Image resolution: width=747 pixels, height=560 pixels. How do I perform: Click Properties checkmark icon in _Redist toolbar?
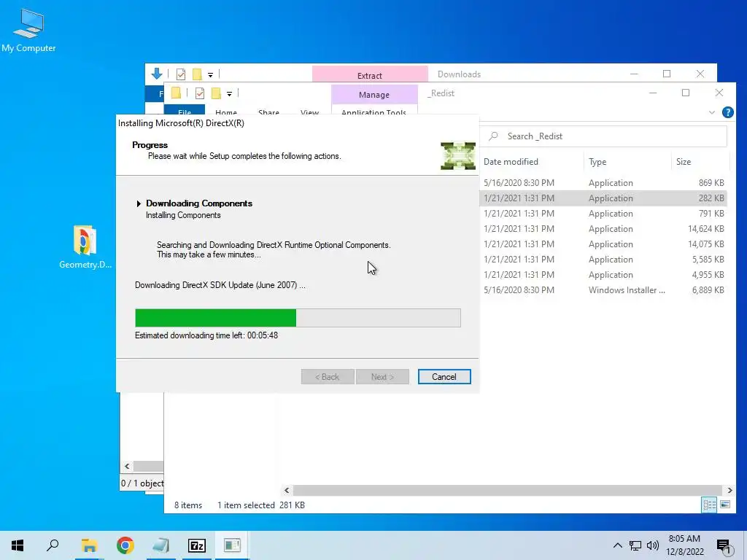click(200, 93)
